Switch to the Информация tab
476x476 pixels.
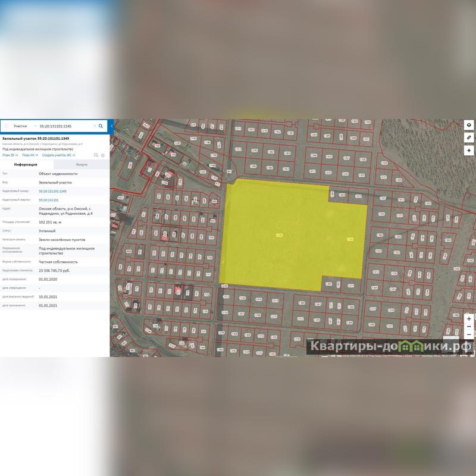pos(26,164)
